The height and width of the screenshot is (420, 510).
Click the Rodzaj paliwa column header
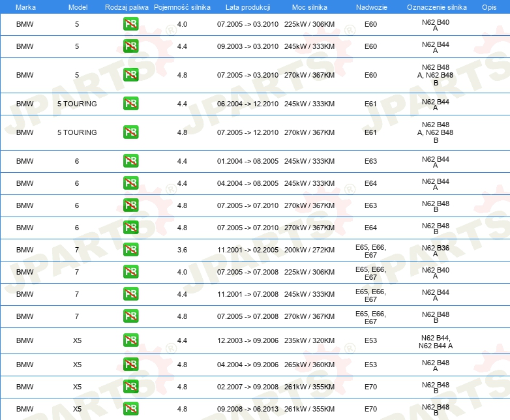point(127,7)
